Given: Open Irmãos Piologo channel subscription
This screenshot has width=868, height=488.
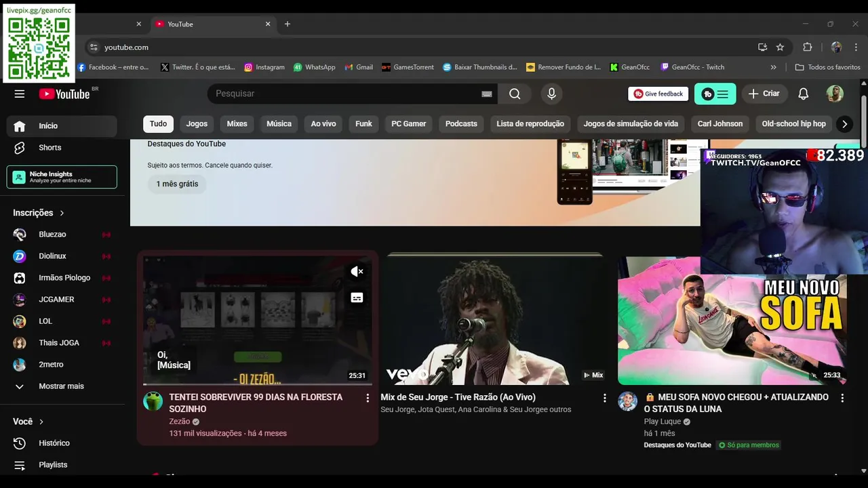Looking at the screenshot, I should 62,278.
